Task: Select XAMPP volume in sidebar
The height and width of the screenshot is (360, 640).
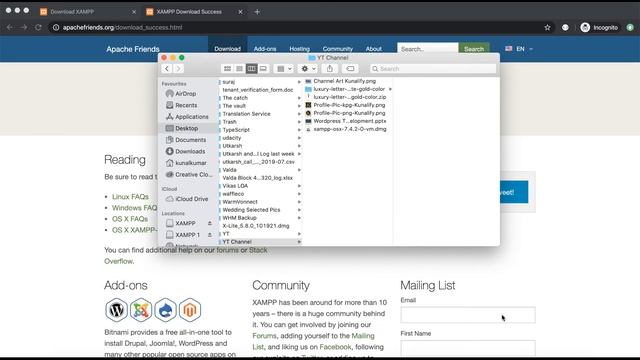Action: 185,223
